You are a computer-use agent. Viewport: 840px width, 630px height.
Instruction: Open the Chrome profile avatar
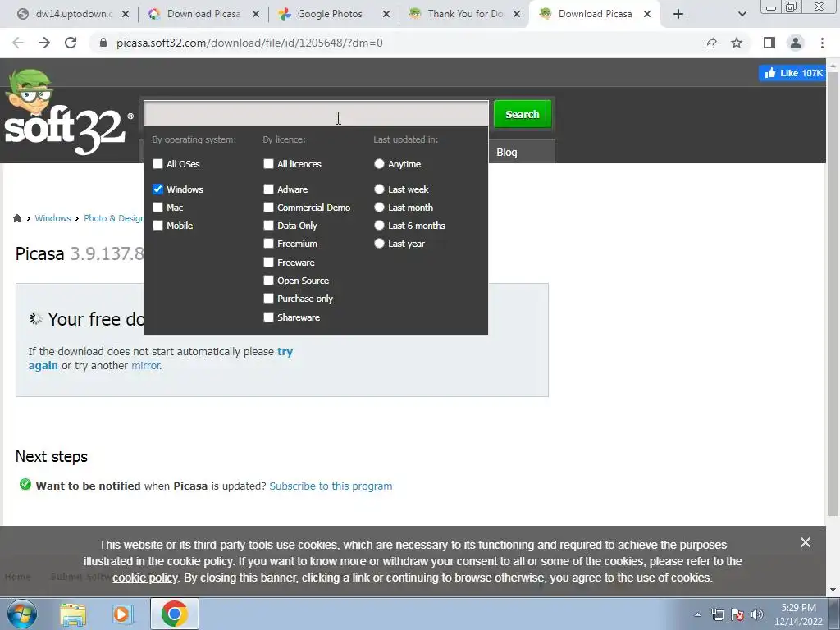796,43
